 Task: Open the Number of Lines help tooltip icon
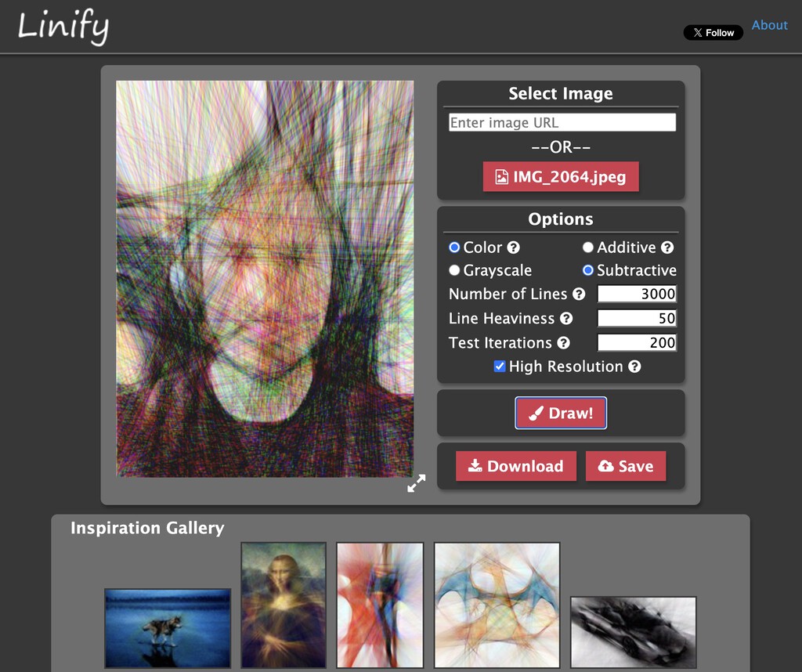(579, 294)
